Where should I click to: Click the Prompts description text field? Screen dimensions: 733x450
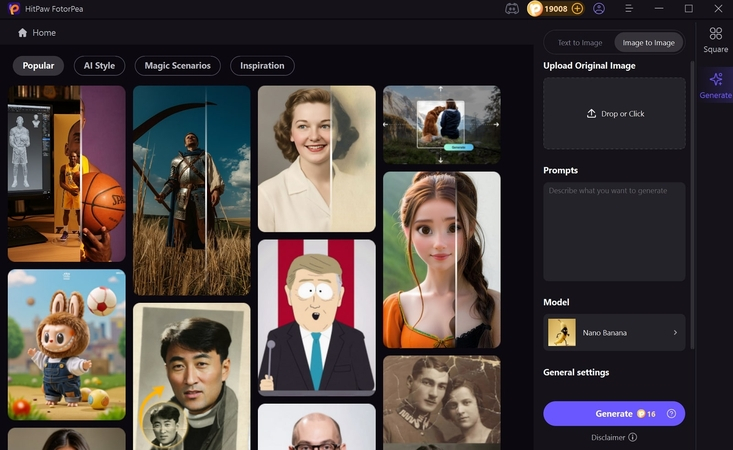[614, 231]
